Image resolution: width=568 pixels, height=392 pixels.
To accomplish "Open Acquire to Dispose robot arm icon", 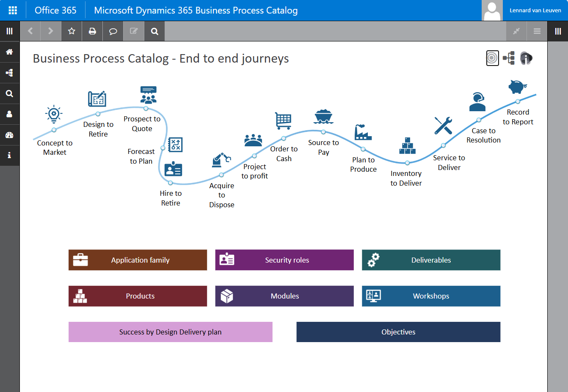I will pos(221,160).
